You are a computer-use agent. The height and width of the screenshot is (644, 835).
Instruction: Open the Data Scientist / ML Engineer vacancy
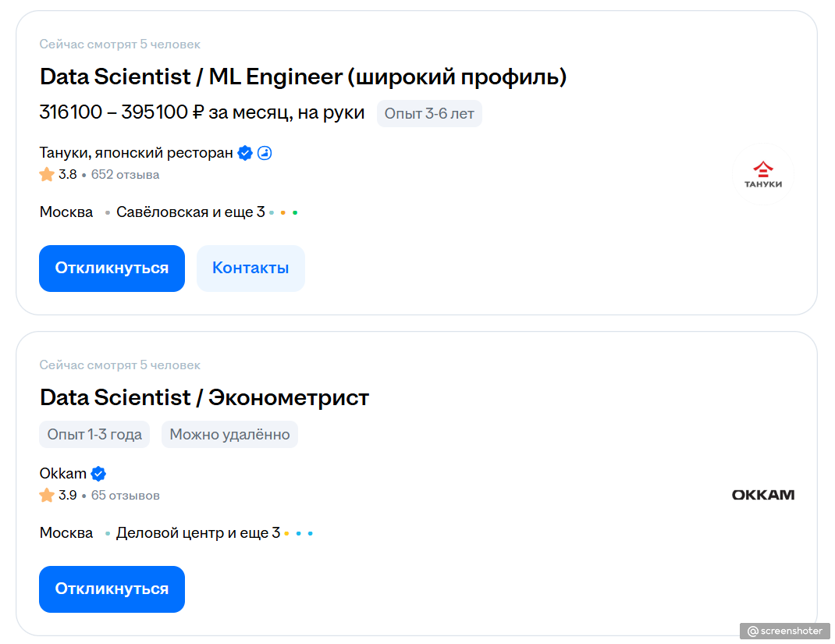[x=303, y=77]
